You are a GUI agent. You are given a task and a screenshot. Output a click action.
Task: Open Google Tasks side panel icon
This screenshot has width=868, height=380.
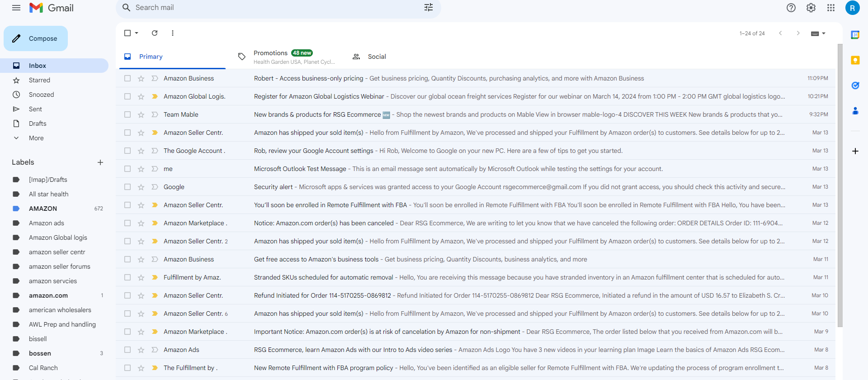click(x=855, y=85)
